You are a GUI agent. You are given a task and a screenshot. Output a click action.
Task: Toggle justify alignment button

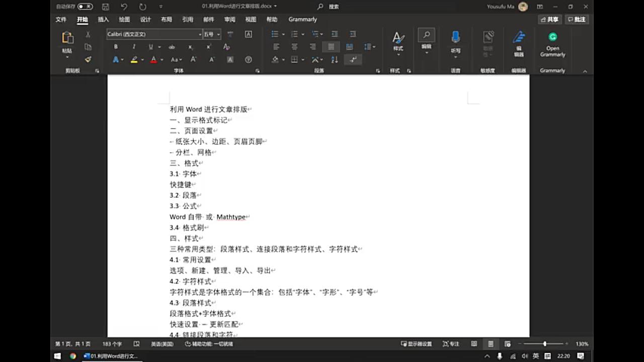pos(331,47)
